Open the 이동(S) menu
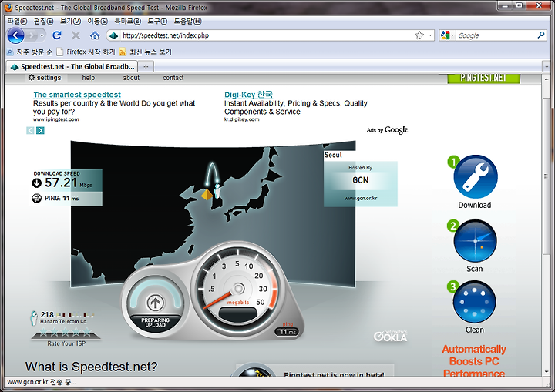This screenshot has width=555, height=392. 97,22
